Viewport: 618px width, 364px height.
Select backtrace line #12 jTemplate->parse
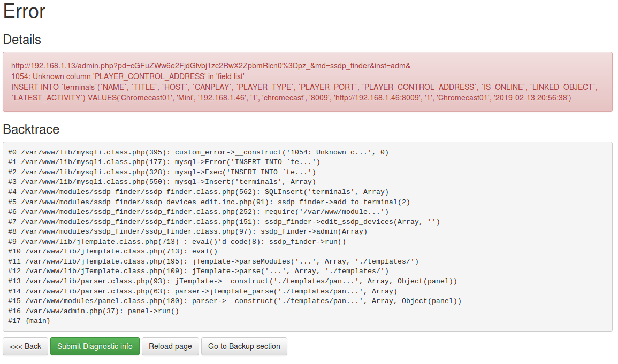pos(199,271)
